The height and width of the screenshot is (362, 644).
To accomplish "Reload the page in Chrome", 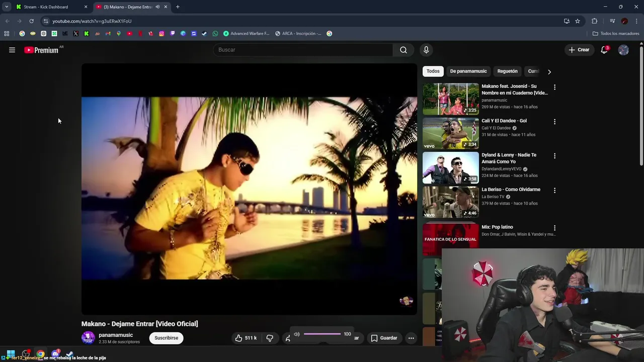I will [x=31, y=21].
